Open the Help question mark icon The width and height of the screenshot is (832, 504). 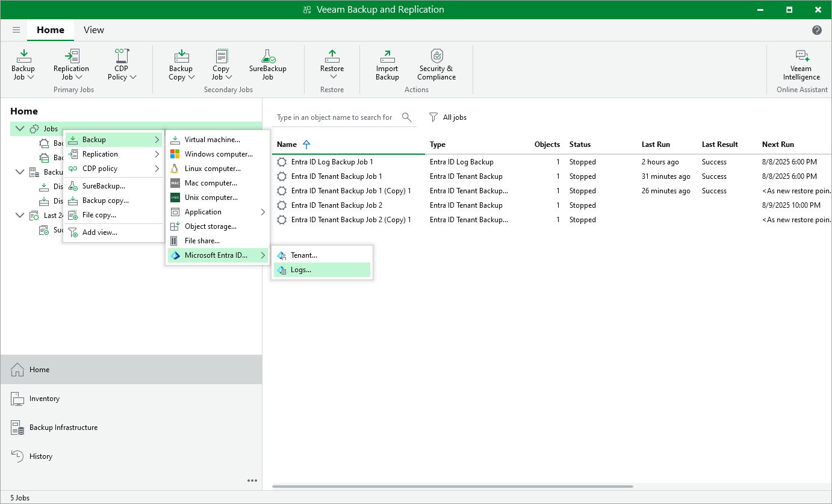pyautogui.click(x=817, y=30)
